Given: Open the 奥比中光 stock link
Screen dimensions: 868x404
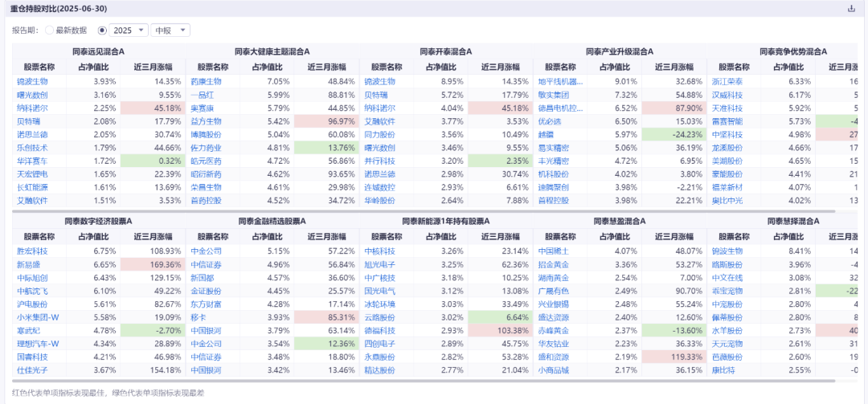Looking at the screenshot, I should (x=727, y=201).
